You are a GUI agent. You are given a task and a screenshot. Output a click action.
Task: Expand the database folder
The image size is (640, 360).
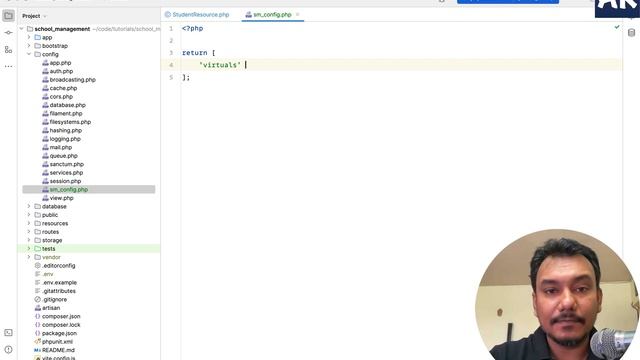(29, 207)
